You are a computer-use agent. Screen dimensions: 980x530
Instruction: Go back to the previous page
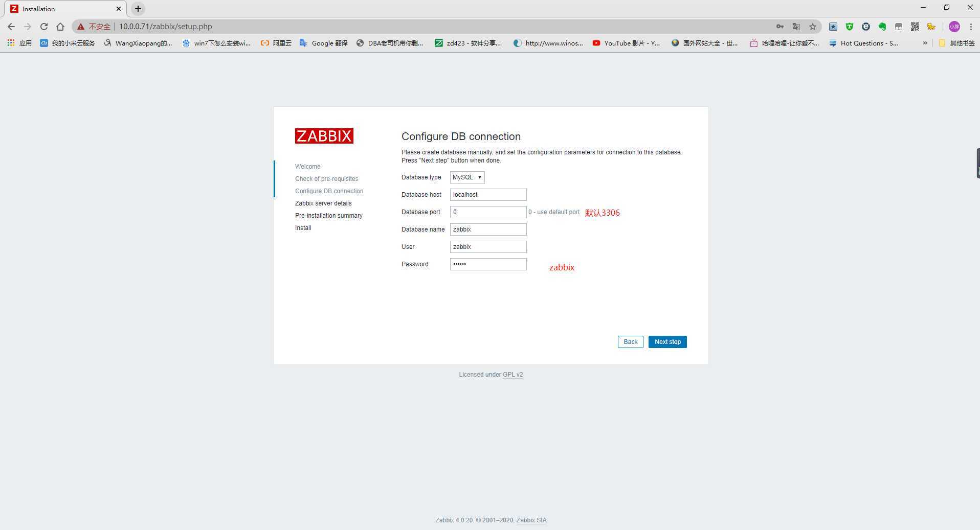pyautogui.click(x=11, y=27)
